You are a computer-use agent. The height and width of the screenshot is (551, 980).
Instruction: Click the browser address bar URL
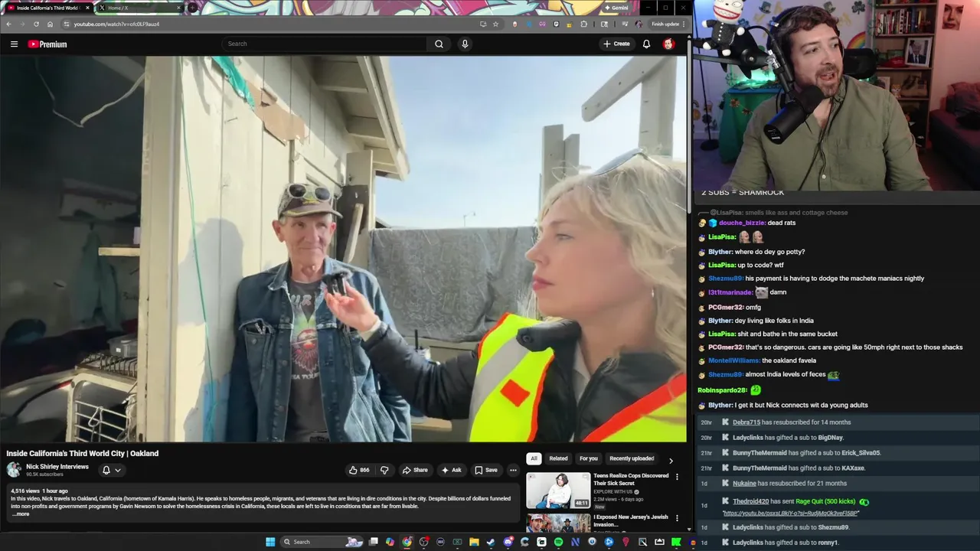click(116, 24)
